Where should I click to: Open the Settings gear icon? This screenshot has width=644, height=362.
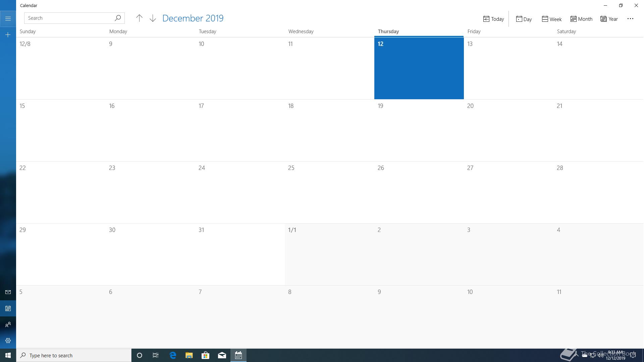pos(8,341)
